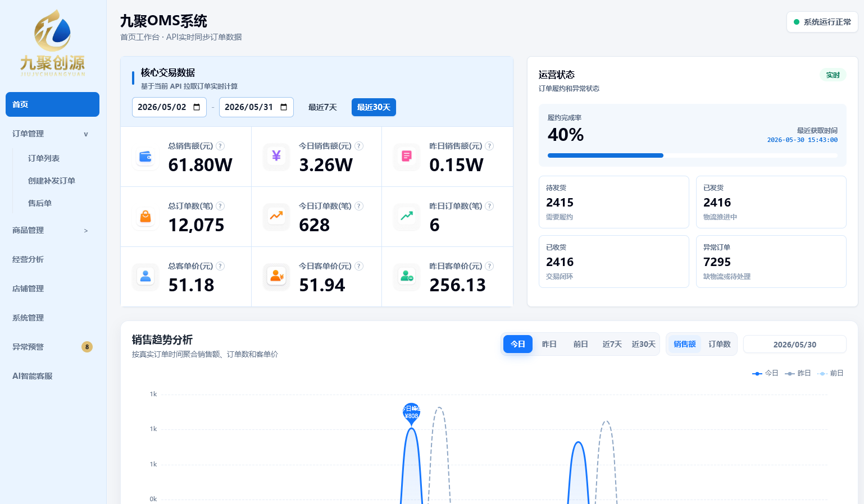This screenshot has width=864, height=504.
Task: Click the wallet icon beside 总销售额
Action: point(145,157)
